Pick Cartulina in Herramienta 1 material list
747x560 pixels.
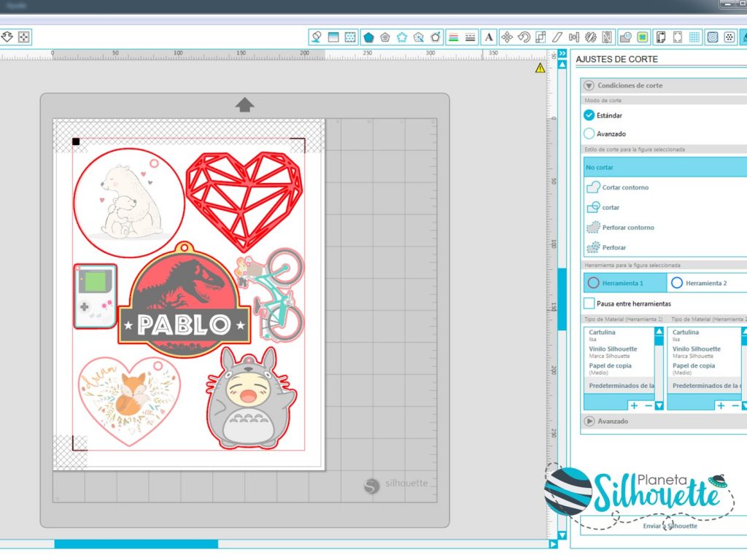(619, 335)
